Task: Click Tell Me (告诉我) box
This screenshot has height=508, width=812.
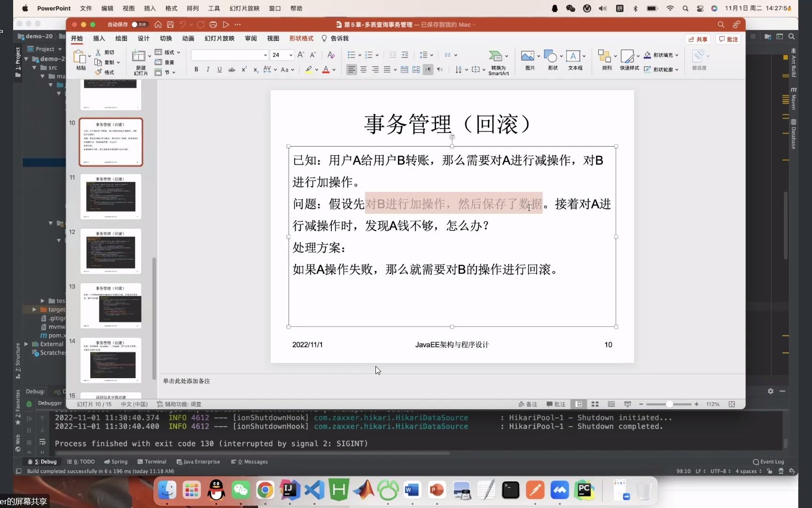Action: coord(335,39)
